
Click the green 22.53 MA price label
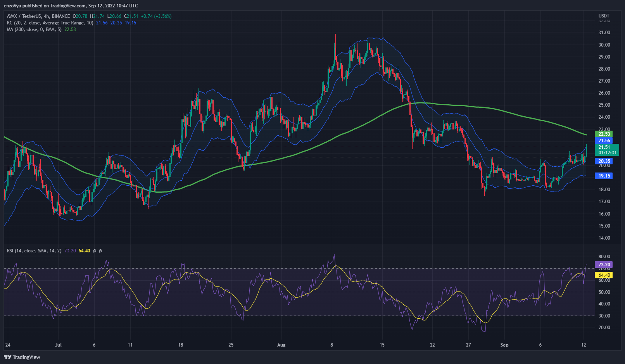(604, 134)
